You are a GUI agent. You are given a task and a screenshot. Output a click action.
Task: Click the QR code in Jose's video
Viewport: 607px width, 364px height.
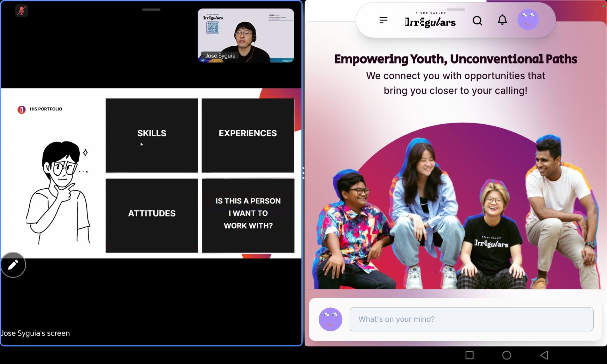pos(212,27)
